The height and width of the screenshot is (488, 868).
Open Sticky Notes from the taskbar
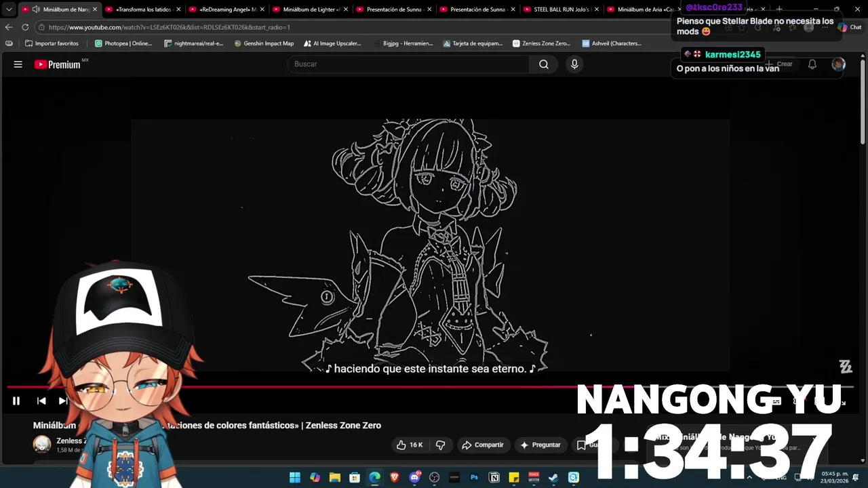pos(514,478)
